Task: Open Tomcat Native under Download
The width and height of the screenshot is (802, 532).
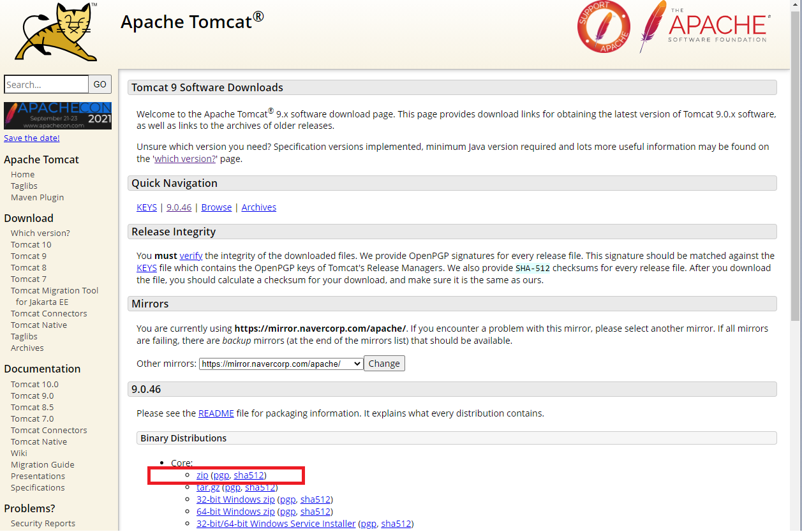Action: click(x=39, y=325)
